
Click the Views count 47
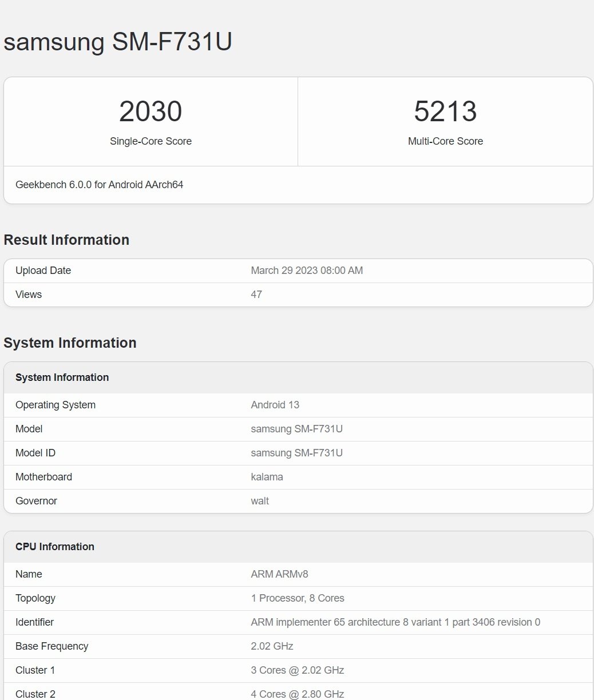[256, 295]
